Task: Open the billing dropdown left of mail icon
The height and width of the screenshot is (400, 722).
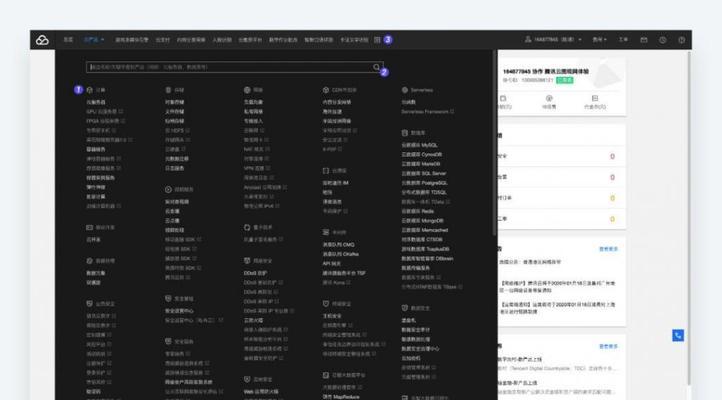Action: pyautogui.click(x=599, y=40)
